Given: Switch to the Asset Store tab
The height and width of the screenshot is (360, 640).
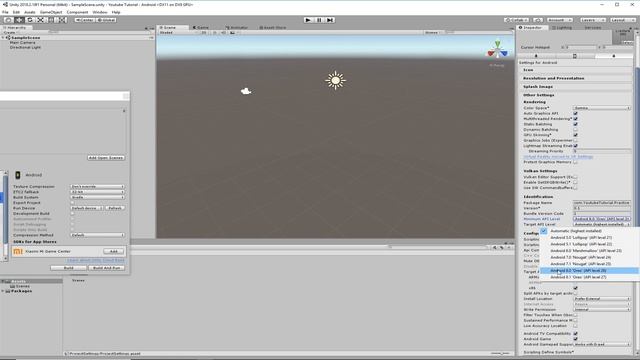Looking at the screenshot, I should pos(273,27).
